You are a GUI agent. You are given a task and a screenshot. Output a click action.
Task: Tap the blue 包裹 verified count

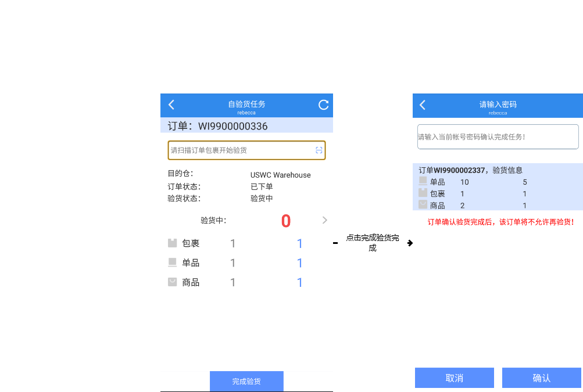(300, 243)
